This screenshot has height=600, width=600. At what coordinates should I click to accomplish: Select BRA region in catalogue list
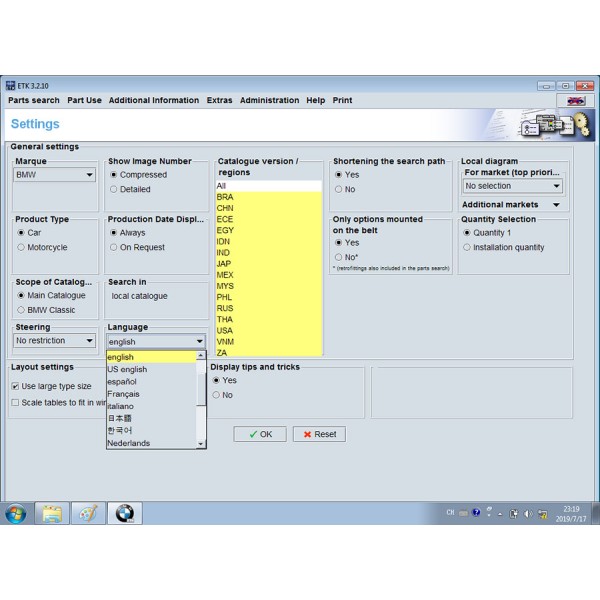tap(269, 197)
